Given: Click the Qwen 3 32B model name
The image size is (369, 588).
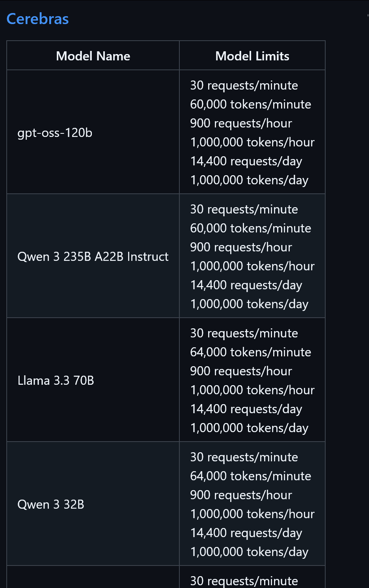Looking at the screenshot, I should click(51, 504).
